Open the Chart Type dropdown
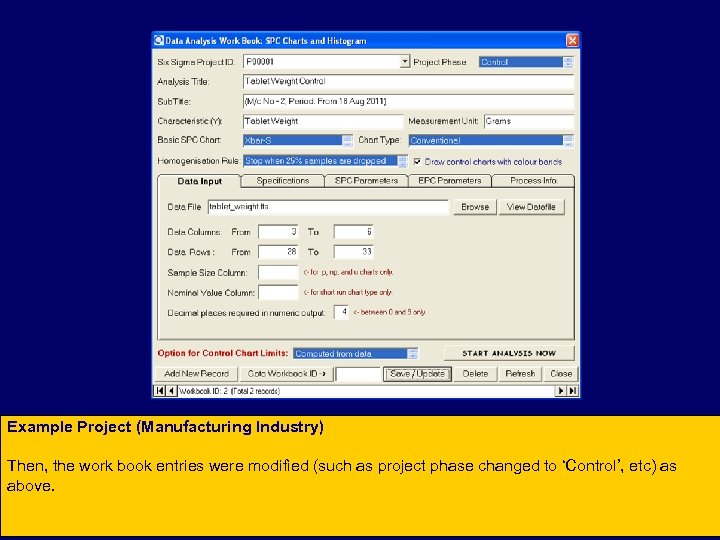This screenshot has width=720, height=540. (x=568, y=141)
